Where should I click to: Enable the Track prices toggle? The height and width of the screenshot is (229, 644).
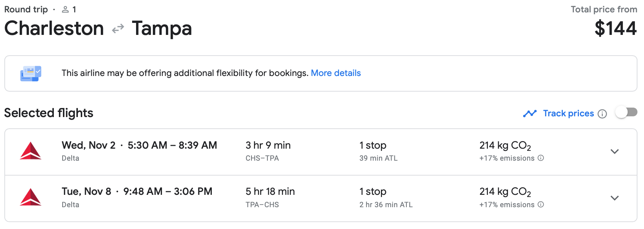point(626,113)
